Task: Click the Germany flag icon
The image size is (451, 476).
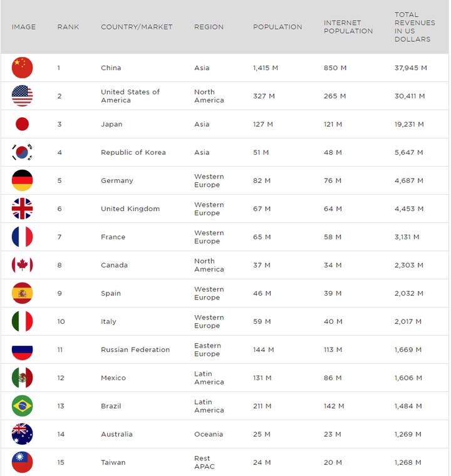Action: tap(22, 180)
